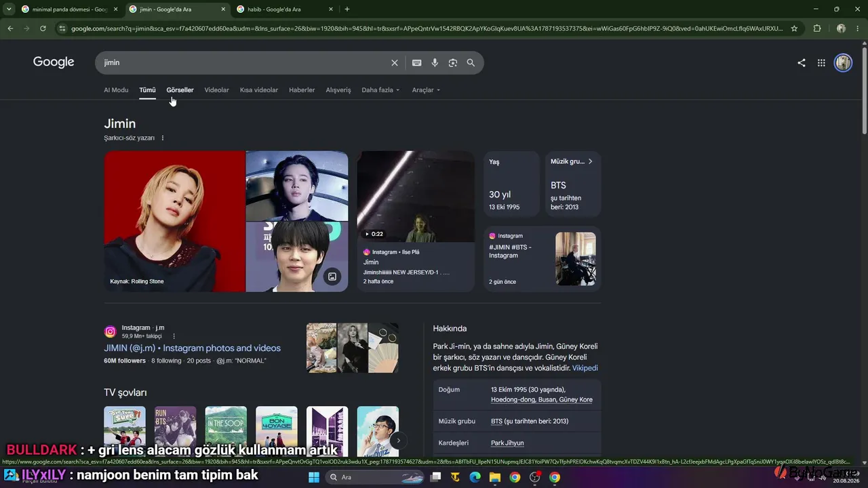Open the Yaş 30 yıl info card

(x=511, y=184)
